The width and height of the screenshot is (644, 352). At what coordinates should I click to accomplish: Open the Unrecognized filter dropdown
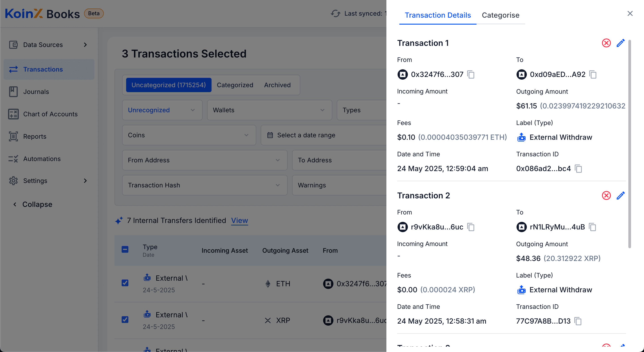point(162,110)
